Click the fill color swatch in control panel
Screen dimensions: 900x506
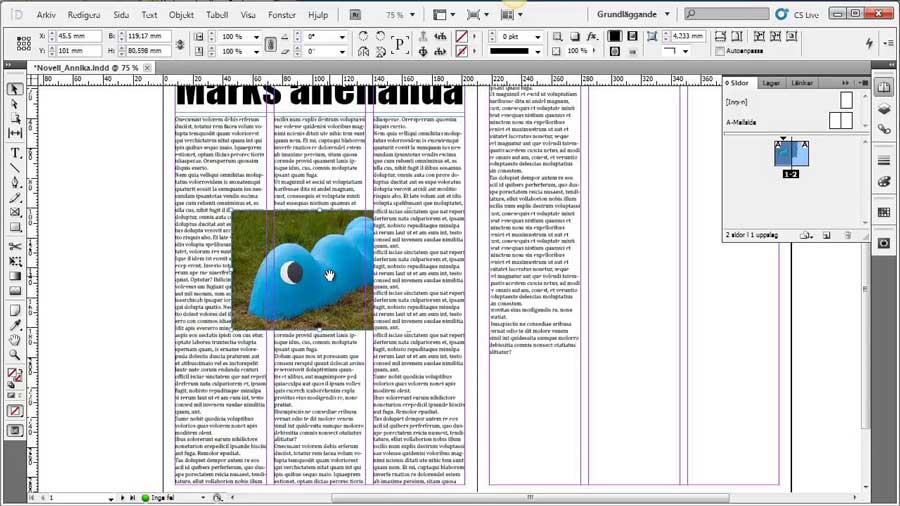coord(461,36)
